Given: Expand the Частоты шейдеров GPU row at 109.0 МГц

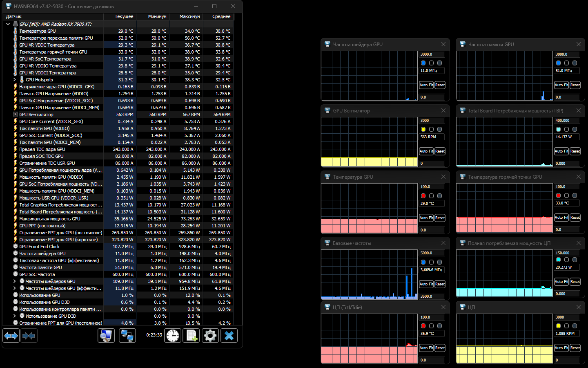Looking at the screenshot, I should click(x=14, y=281).
